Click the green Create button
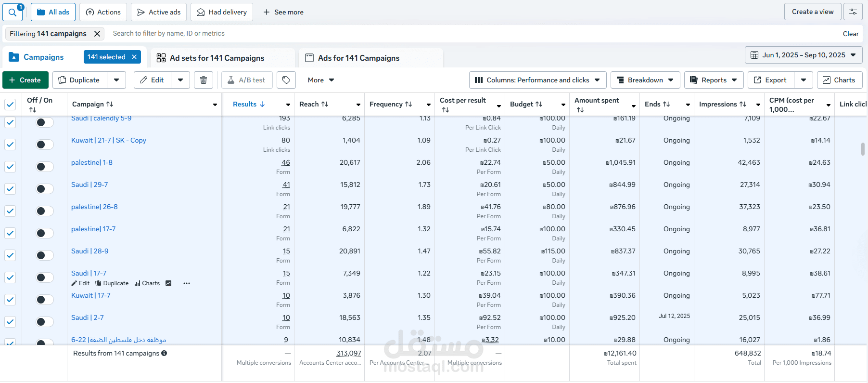This screenshot has height=383, width=868. [26, 80]
